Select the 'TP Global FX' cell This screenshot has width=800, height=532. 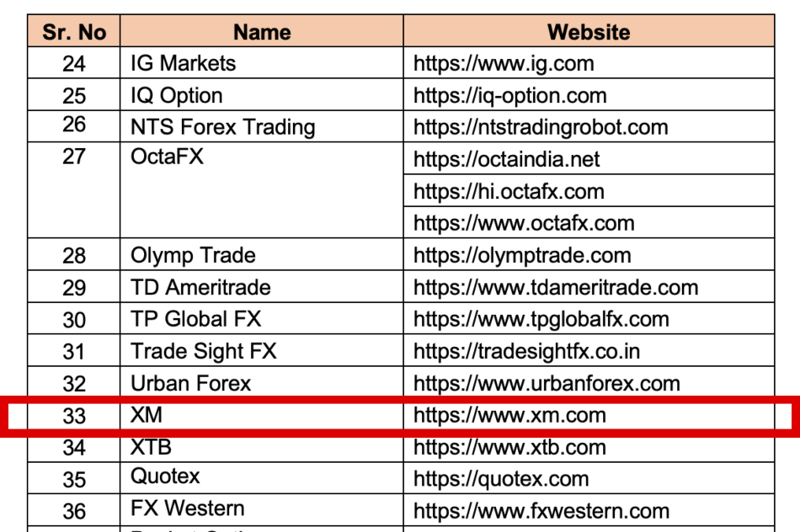coord(262,319)
